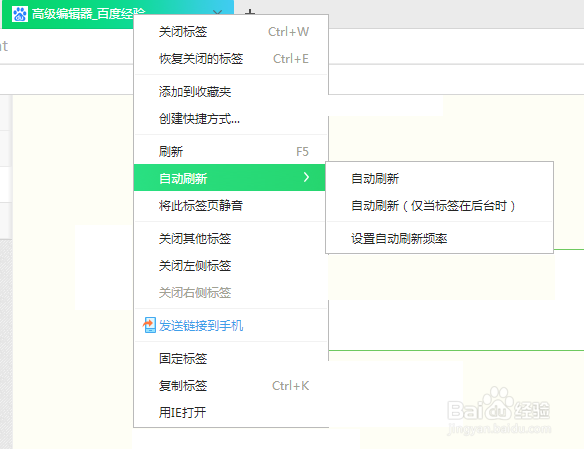Screen dimensions: 584x449
Task: Click the 发送链接到手机 link
Action: pyautogui.click(x=201, y=326)
